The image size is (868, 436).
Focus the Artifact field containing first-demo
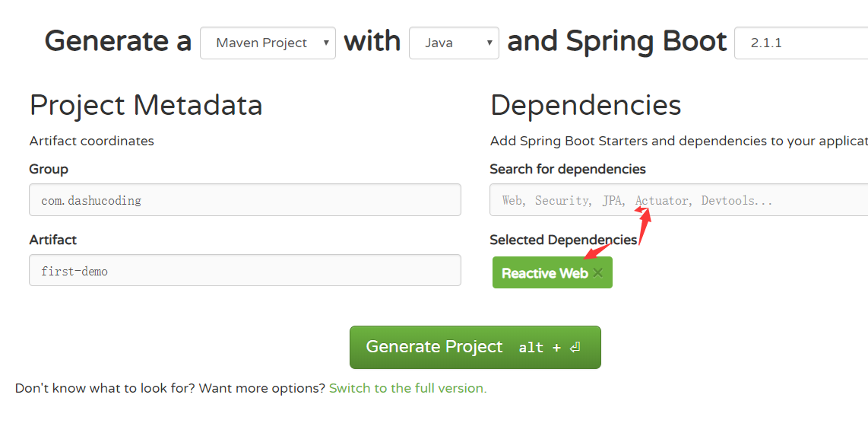tap(245, 271)
